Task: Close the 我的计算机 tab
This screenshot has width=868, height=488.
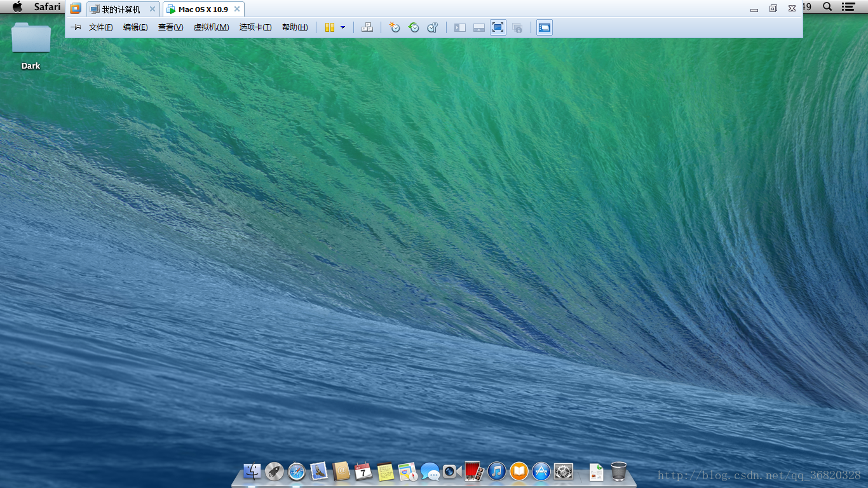Action: click(x=153, y=9)
